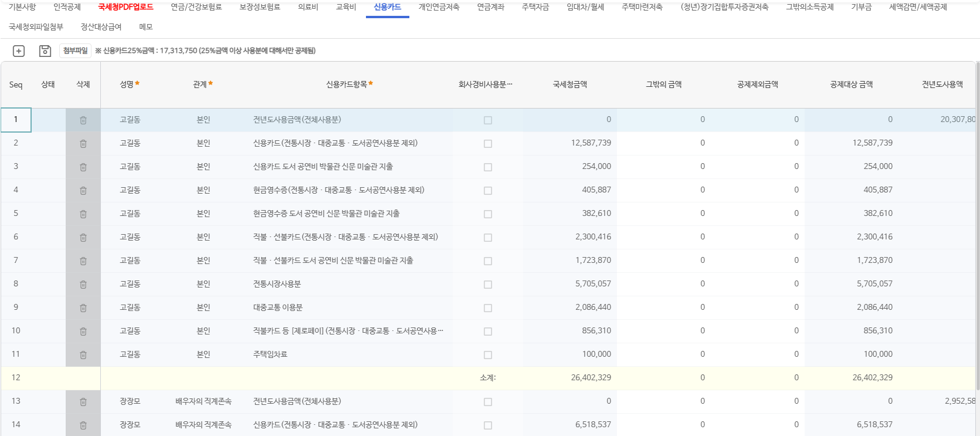The width and height of the screenshot is (980, 436).
Task: Delete row 2 using its trash icon
Action: click(x=83, y=144)
